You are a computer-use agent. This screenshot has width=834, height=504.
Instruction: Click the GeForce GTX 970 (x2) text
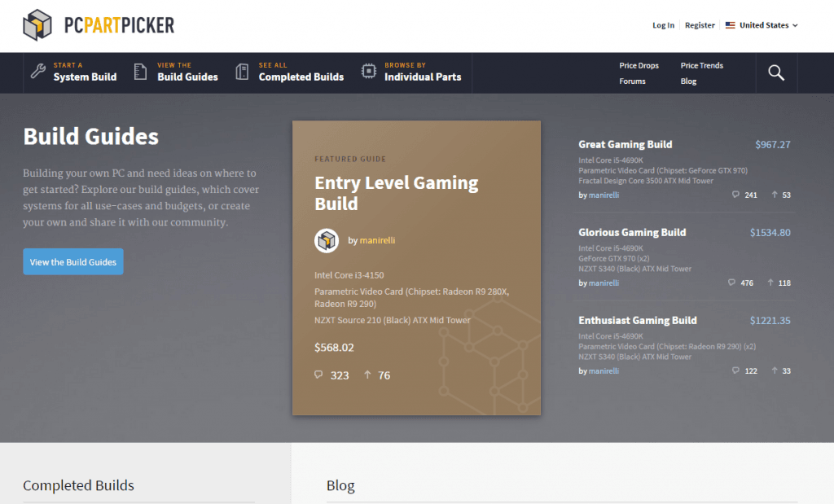pos(614,258)
